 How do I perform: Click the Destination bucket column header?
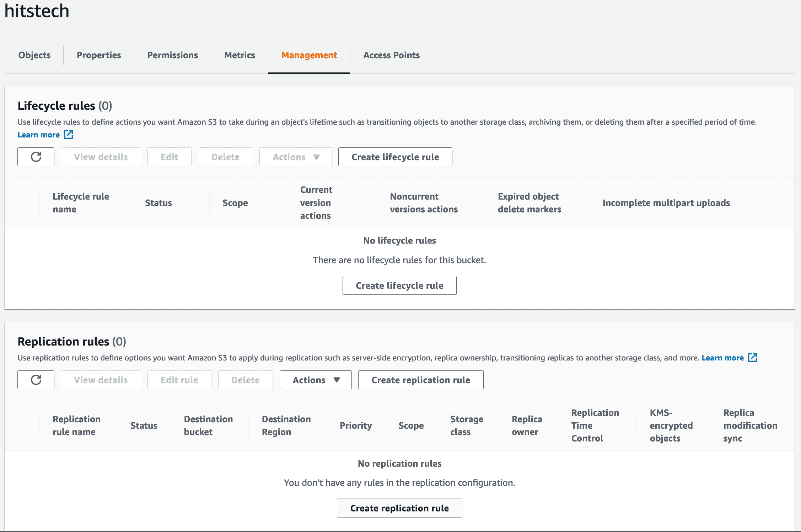208,425
